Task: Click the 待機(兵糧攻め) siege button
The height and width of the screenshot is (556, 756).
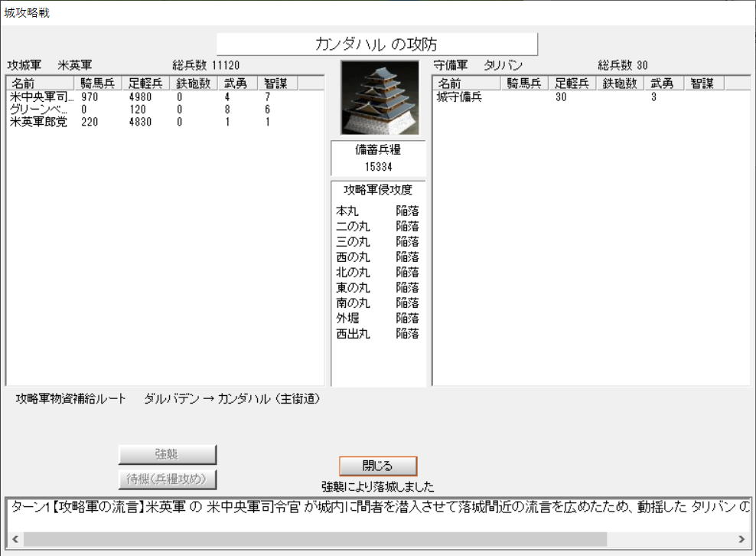Action: click(167, 479)
